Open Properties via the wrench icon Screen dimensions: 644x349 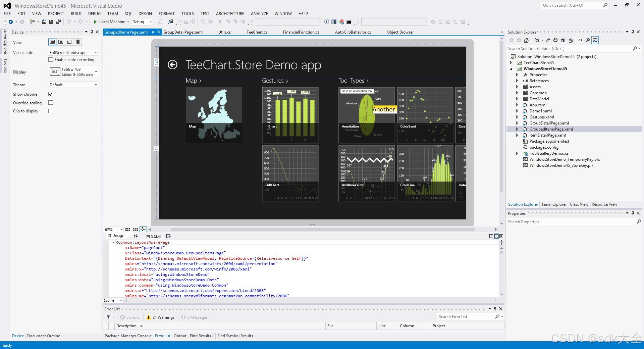(588, 40)
